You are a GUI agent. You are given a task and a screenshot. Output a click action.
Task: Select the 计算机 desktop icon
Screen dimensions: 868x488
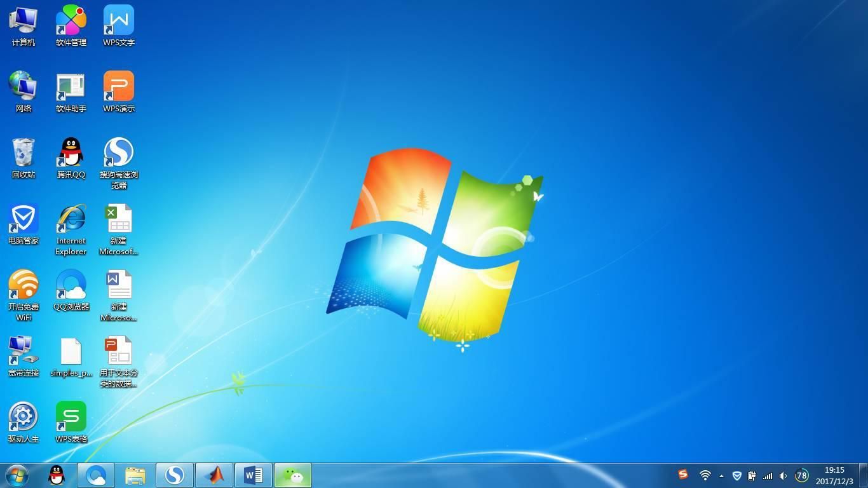pyautogui.click(x=24, y=26)
